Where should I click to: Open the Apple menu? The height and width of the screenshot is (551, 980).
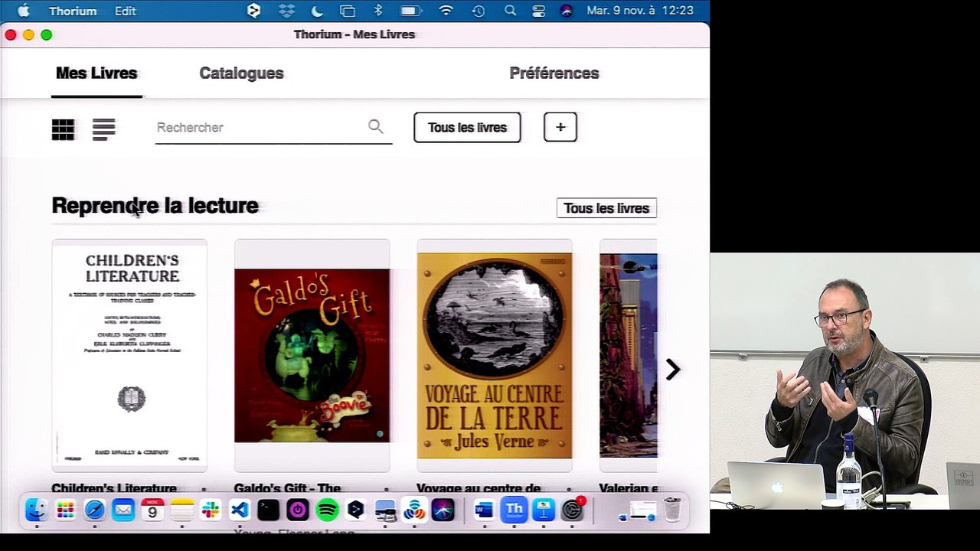coord(23,11)
